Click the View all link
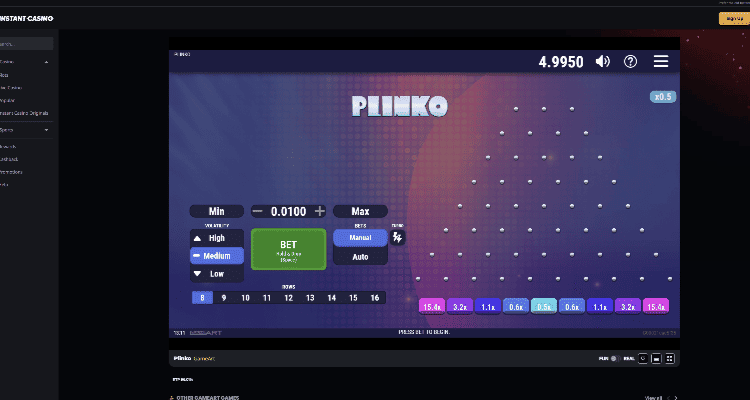 [x=653, y=398]
